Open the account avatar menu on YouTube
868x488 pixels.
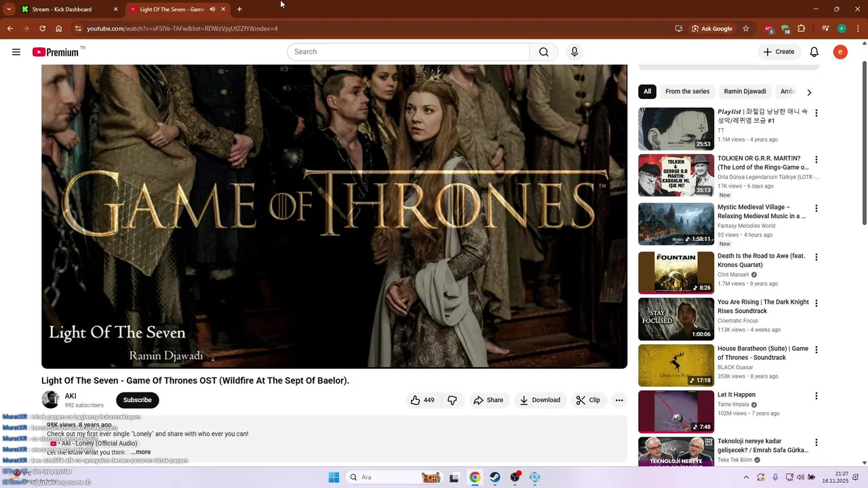(840, 52)
